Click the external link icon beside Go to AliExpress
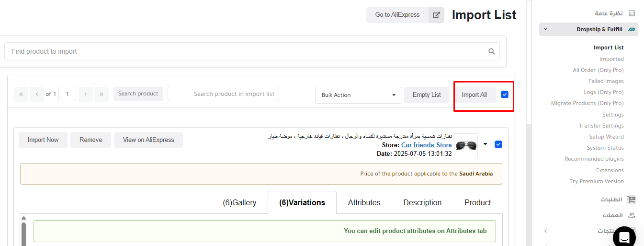This screenshot has width=644, height=246. pos(436,15)
